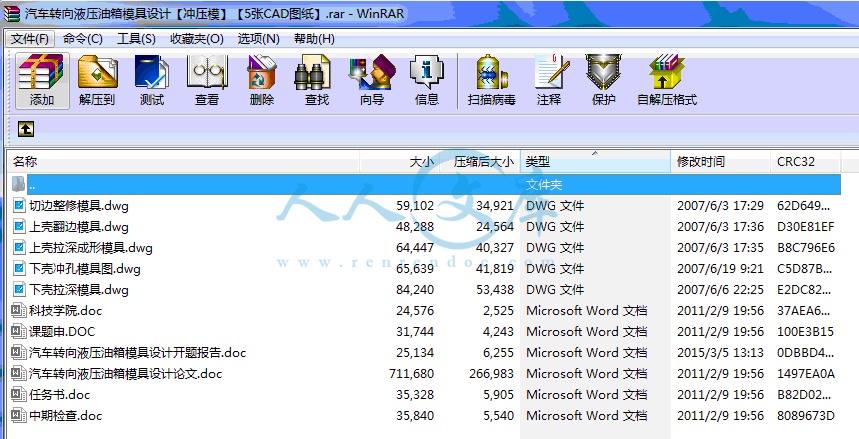Viewport: 859px width, 439px height.
Task: Select file name 任务书.doc
Action: [60, 395]
